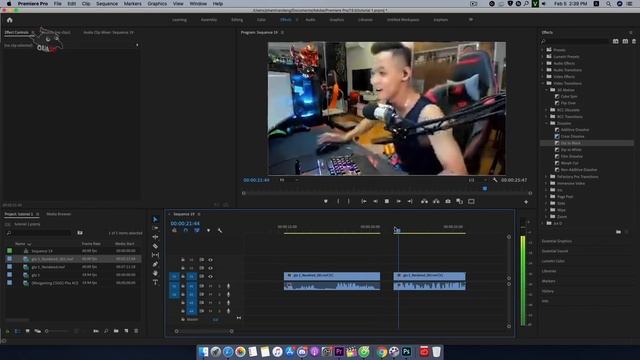Select the Slip tool
The width and height of the screenshot is (640, 360).
tap(155, 255)
